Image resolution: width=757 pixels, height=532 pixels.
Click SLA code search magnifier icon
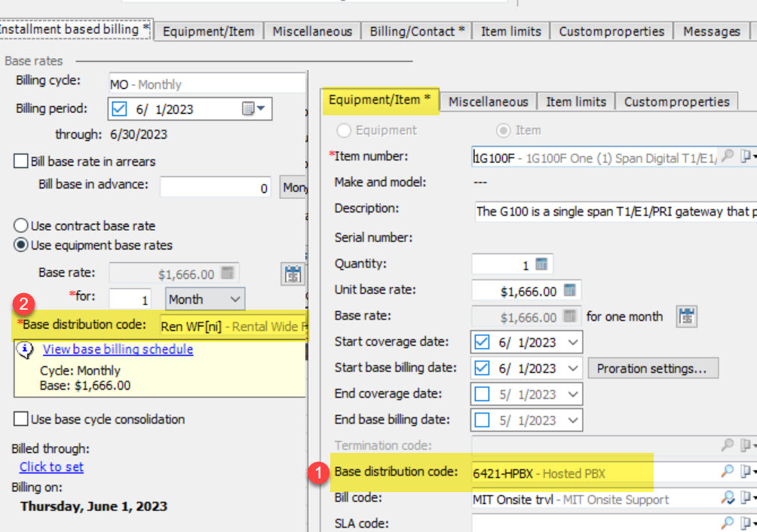(x=727, y=523)
